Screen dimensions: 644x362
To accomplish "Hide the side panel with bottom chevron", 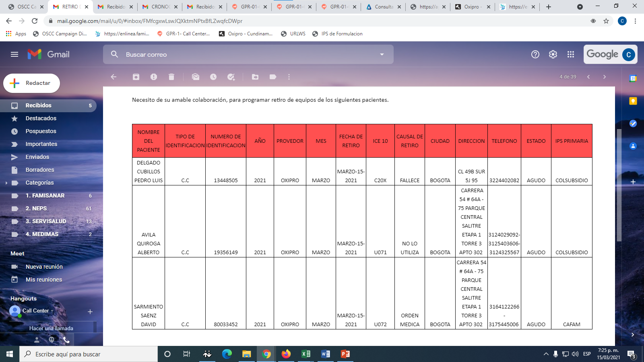I will point(633,335).
